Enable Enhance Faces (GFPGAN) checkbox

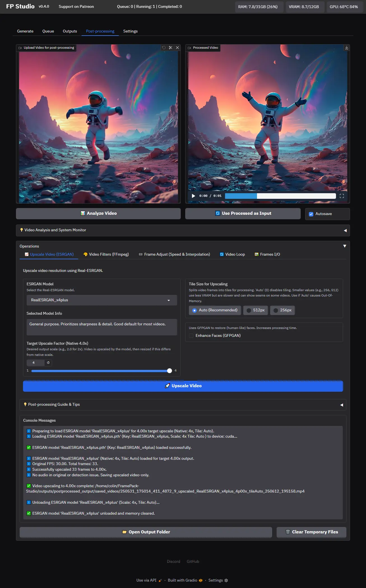pyautogui.click(x=191, y=336)
